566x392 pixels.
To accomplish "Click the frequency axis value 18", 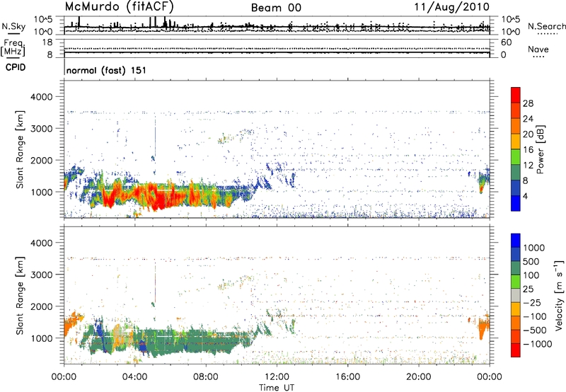I will (x=47, y=42).
